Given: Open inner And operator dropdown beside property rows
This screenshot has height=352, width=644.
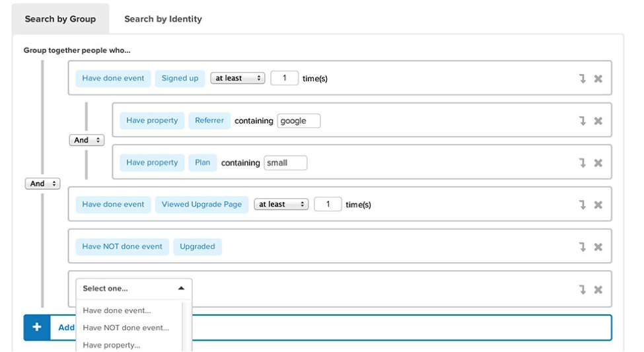Looking at the screenshot, I should click(87, 140).
